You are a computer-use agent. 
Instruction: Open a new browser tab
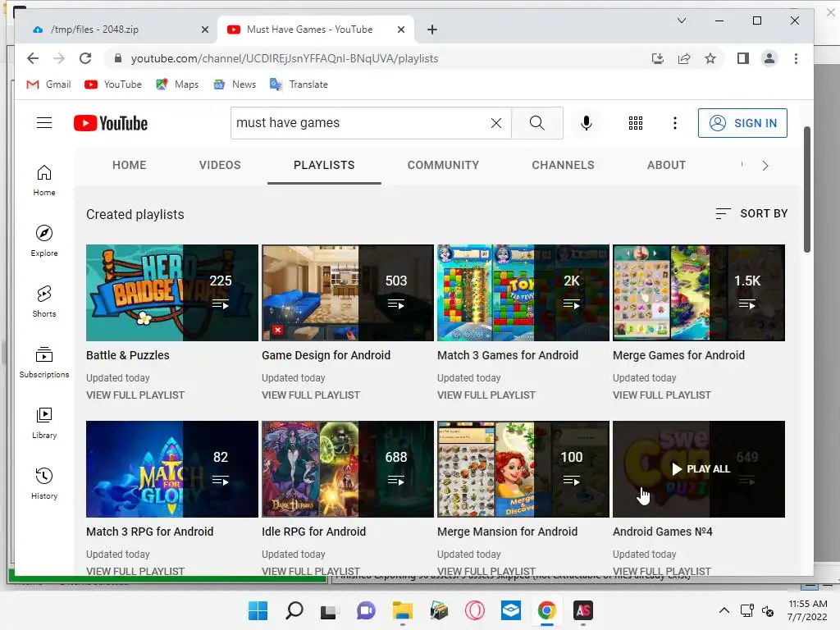point(432,30)
